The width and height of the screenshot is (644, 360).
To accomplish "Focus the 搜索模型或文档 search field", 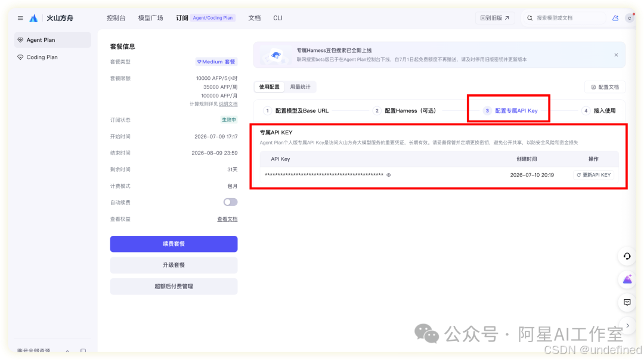I will click(564, 18).
